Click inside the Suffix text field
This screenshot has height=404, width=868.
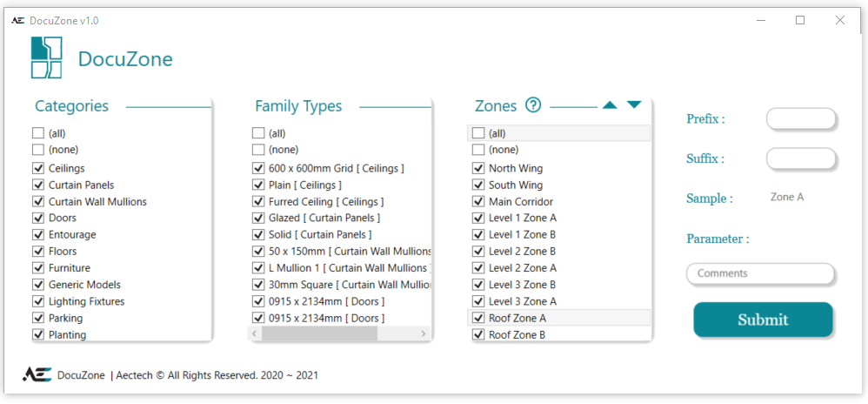tap(800, 159)
